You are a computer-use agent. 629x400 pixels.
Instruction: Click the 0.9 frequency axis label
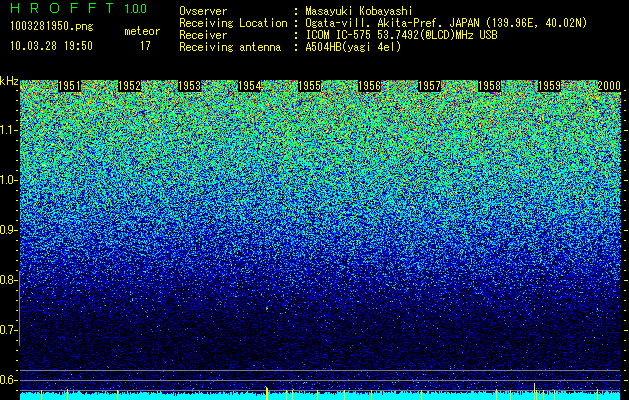click(7, 230)
